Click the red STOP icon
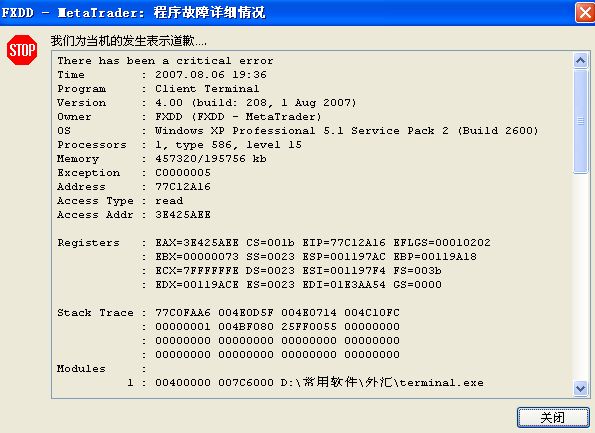This screenshot has height=433, width=595. 22,50
